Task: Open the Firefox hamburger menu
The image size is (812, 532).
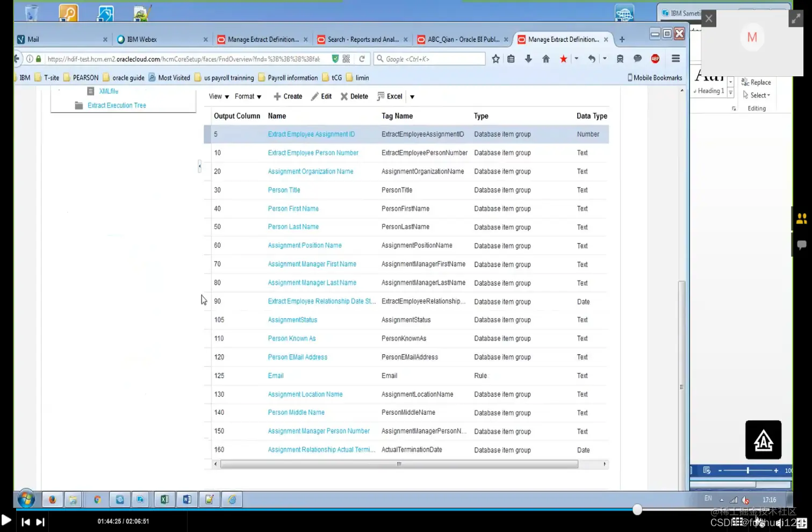Action: click(x=676, y=59)
